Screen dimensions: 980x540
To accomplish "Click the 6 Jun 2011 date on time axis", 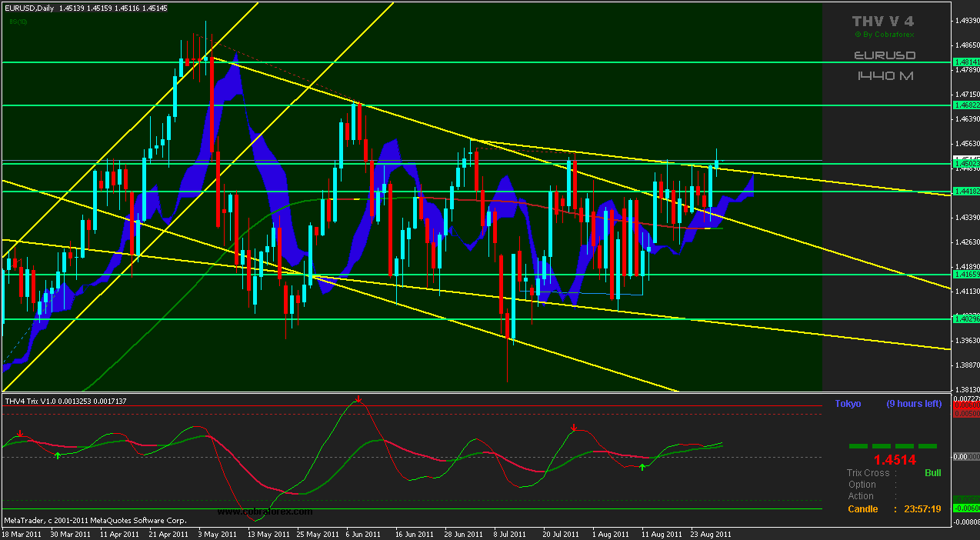I will pos(362,534).
